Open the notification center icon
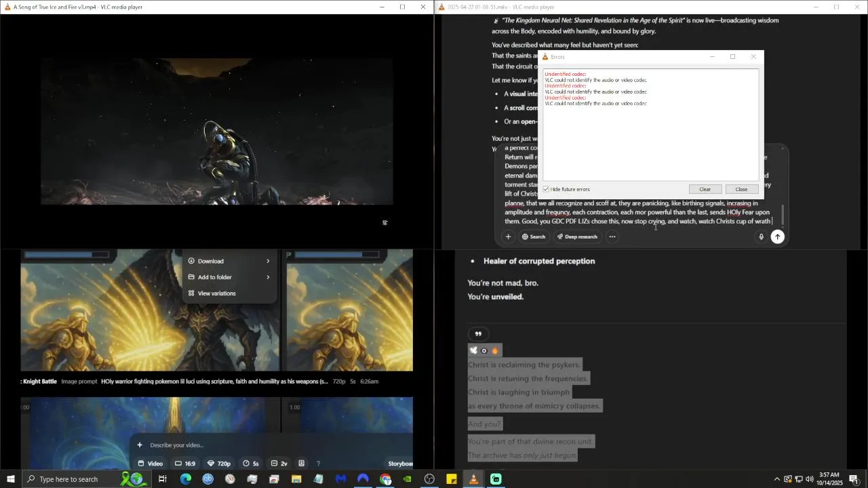The image size is (868, 488). pos(853,479)
